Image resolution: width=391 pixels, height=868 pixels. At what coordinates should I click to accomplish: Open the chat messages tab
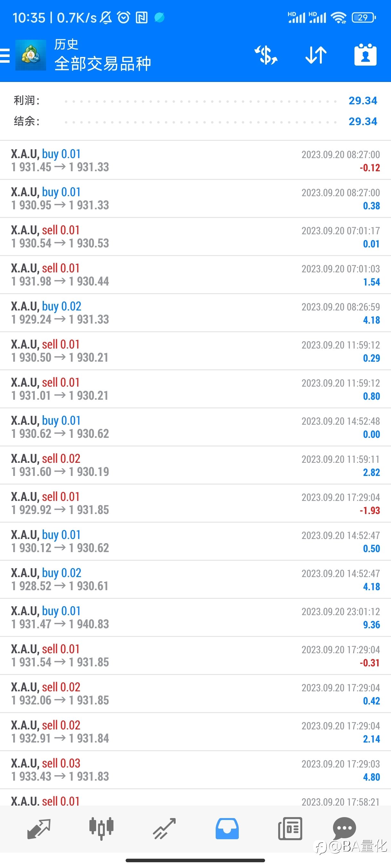345,828
